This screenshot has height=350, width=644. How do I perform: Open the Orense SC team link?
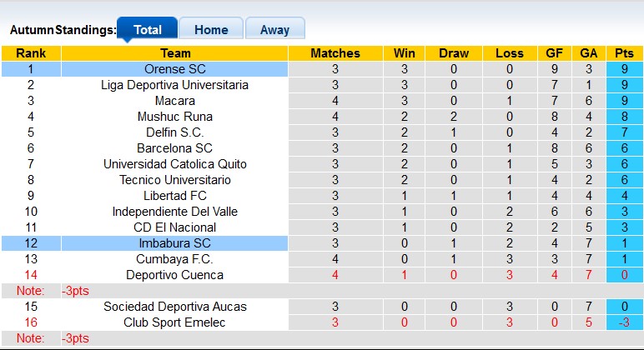pyautogui.click(x=175, y=69)
